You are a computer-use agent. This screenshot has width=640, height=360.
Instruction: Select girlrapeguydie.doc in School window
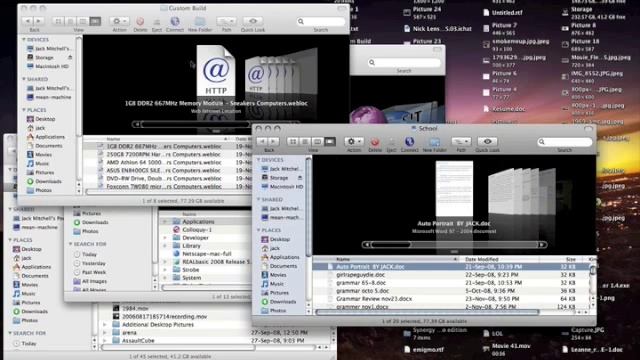[x=452, y=275]
